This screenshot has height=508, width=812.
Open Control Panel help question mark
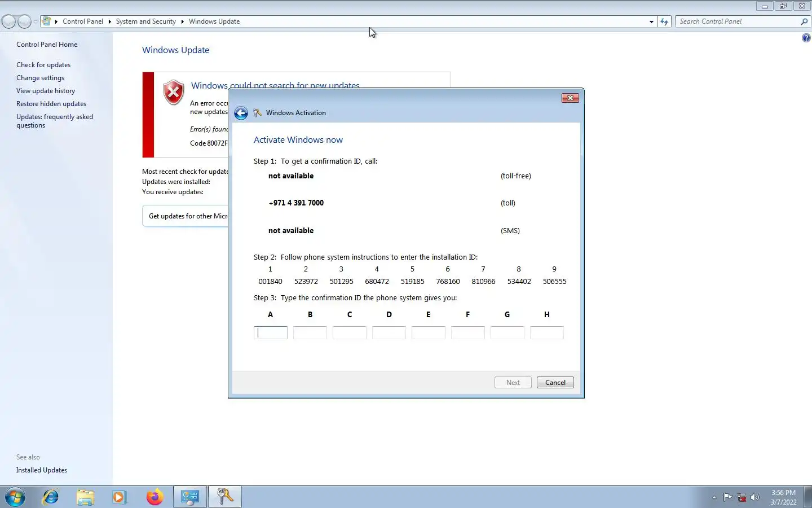pyautogui.click(x=806, y=38)
